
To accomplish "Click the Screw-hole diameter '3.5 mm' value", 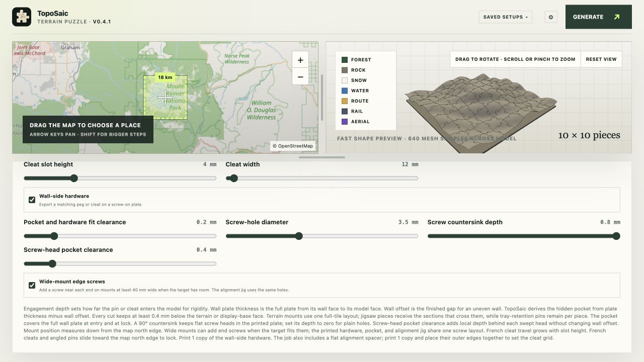I will pyautogui.click(x=408, y=222).
